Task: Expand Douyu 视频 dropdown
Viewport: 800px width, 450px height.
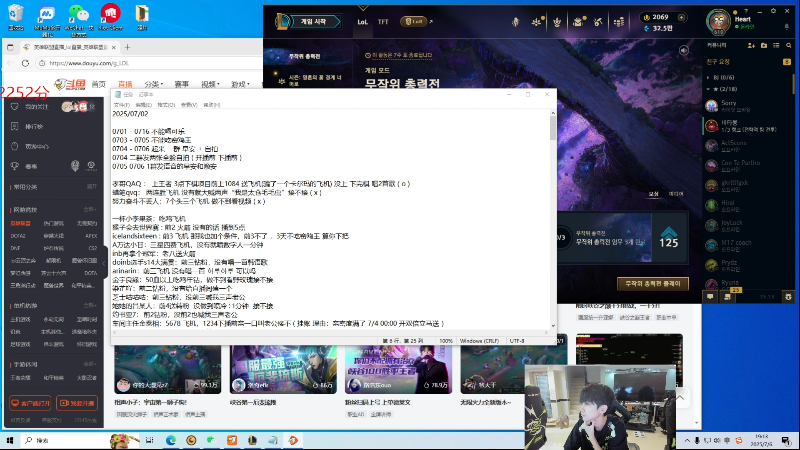Action: point(210,84)
